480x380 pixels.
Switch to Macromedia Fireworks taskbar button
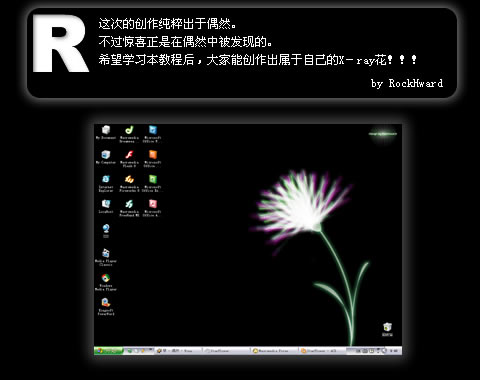tap(273, 351)
